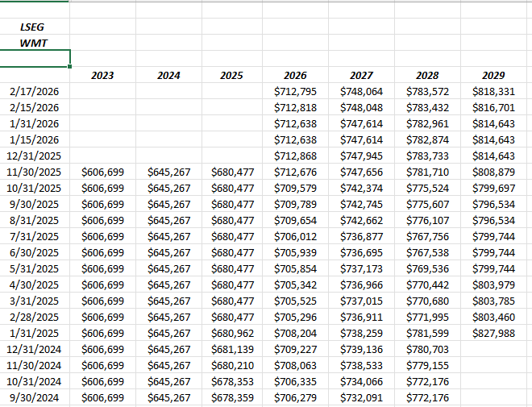Select the LSEG header cell
The height and width of the screenshot is (407, 532).
pos(35,27)
